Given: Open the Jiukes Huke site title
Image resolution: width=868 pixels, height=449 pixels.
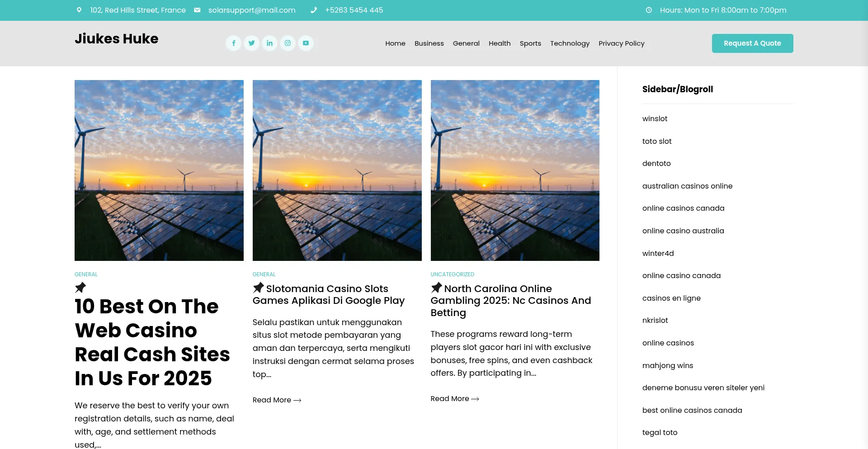Looking at the screenshot, I should [x=116, y=39].
